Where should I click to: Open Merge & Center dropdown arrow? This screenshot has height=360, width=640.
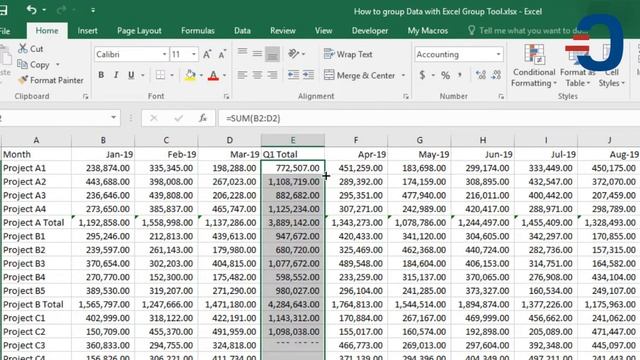(403, 75)
